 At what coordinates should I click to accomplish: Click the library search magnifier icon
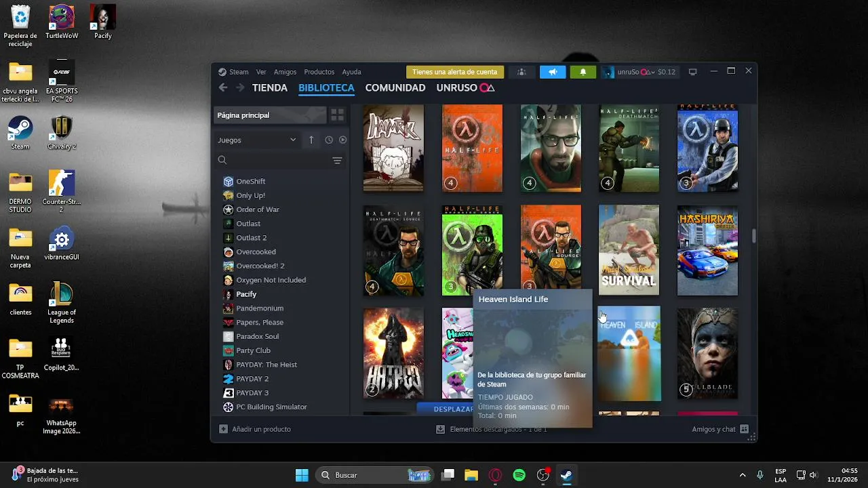pyautogui.click(x=222, y=161)
